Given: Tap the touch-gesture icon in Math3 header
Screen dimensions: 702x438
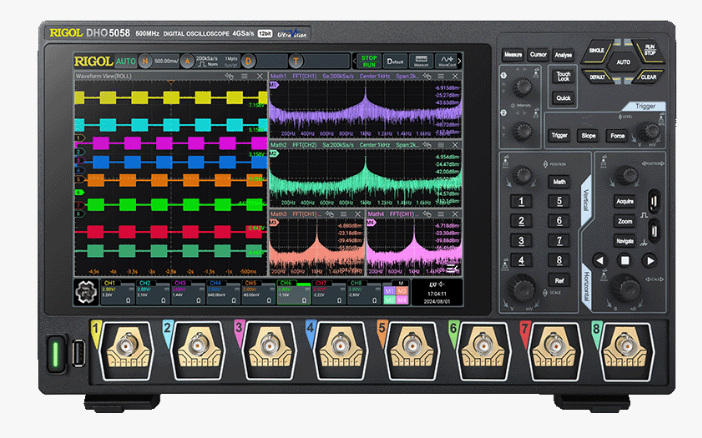Looking at the screenshot, I should (330, 214).
